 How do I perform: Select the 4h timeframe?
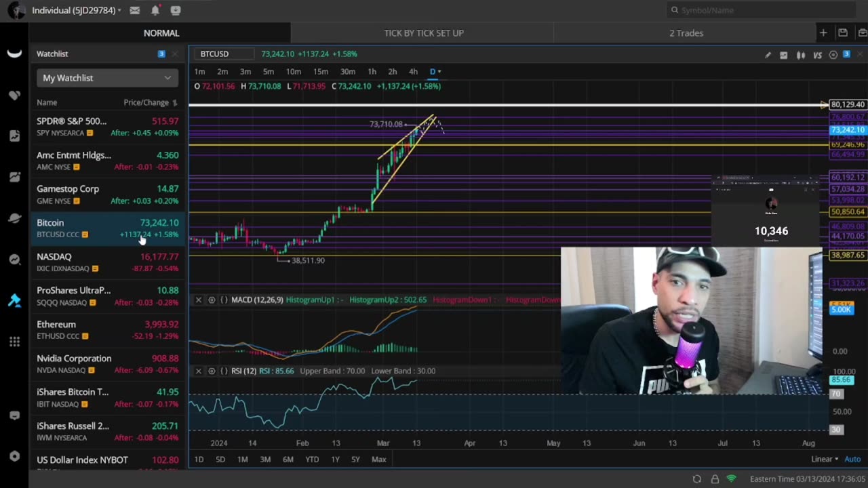(x=413, y=72)
